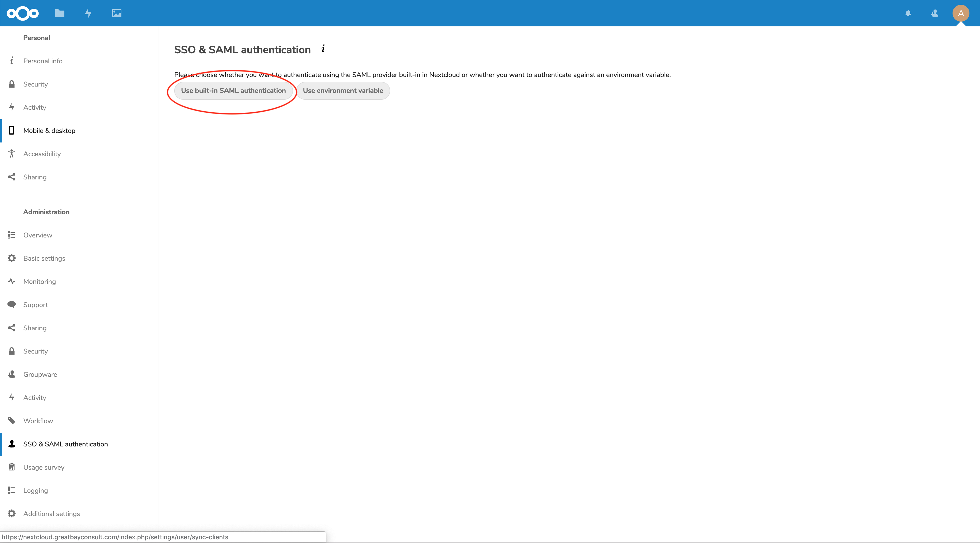Click the Nextcloud home icon
This screenshot has height=543, width=980.
[x=23, y=13]
